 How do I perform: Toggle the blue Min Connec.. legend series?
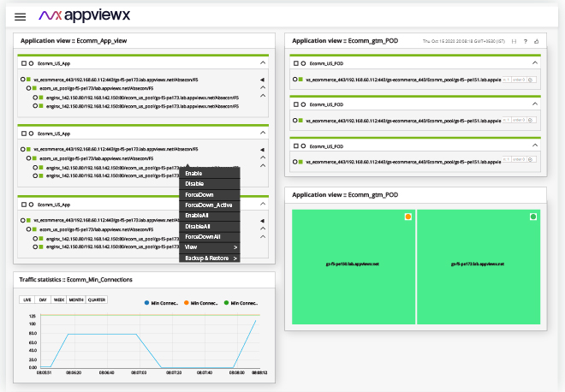[161, 303]
